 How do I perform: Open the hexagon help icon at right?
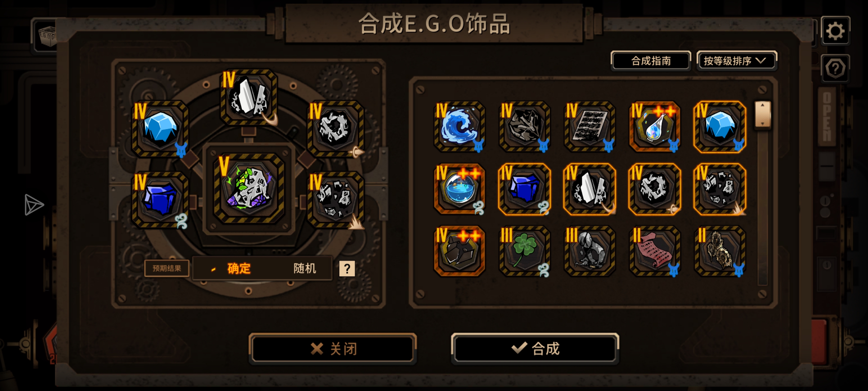click(x=835, y=69)
